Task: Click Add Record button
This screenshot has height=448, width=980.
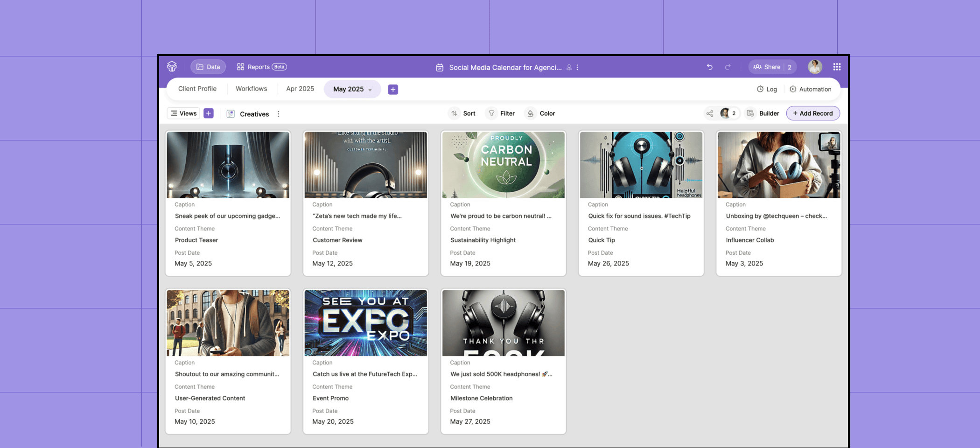Action: pos(813,113)
